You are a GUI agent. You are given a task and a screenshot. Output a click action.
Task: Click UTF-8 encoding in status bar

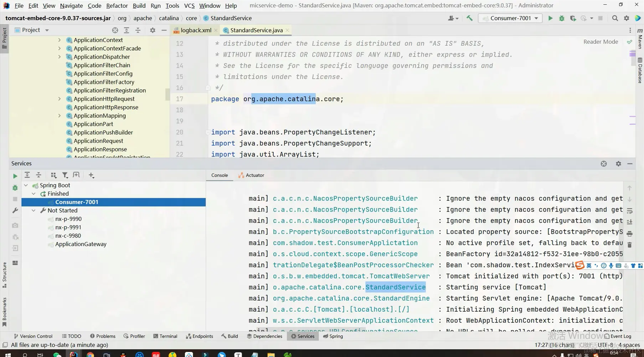605,345
